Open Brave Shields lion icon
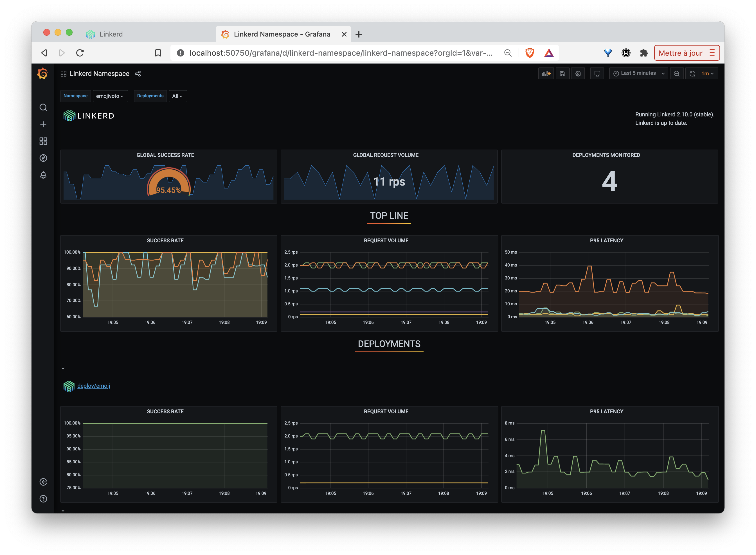 (x=530, y=53)
